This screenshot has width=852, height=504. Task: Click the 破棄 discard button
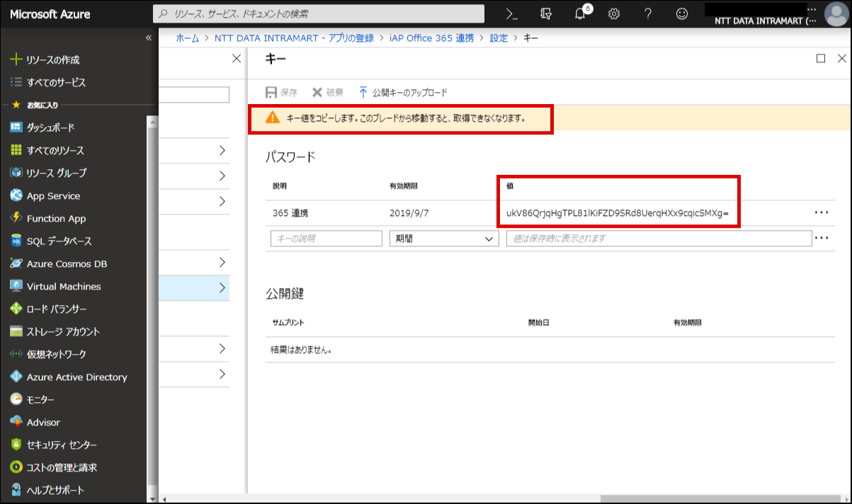(x=328, y=93)
